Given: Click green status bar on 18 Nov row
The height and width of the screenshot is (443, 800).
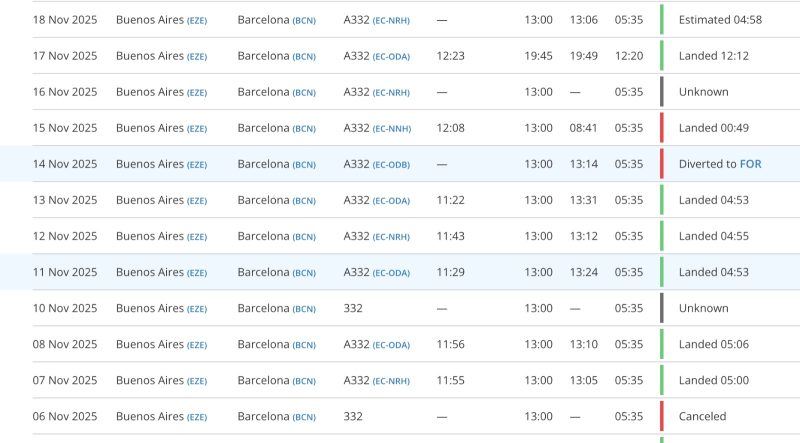Looking at the screenshot, I should 661,20.
